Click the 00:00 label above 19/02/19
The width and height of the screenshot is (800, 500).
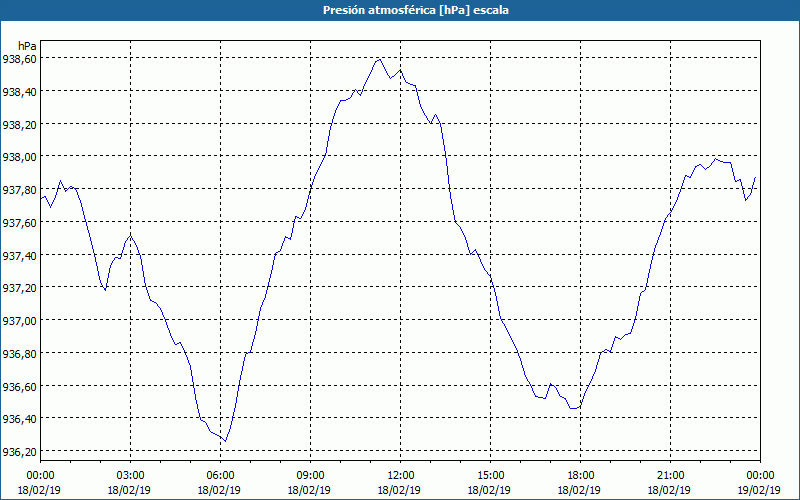[760, 476]
